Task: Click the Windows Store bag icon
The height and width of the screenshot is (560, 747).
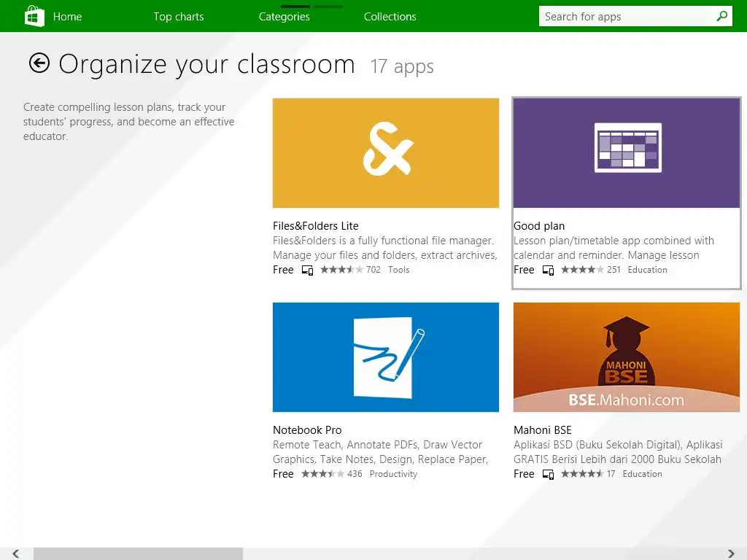Action: 34,16
